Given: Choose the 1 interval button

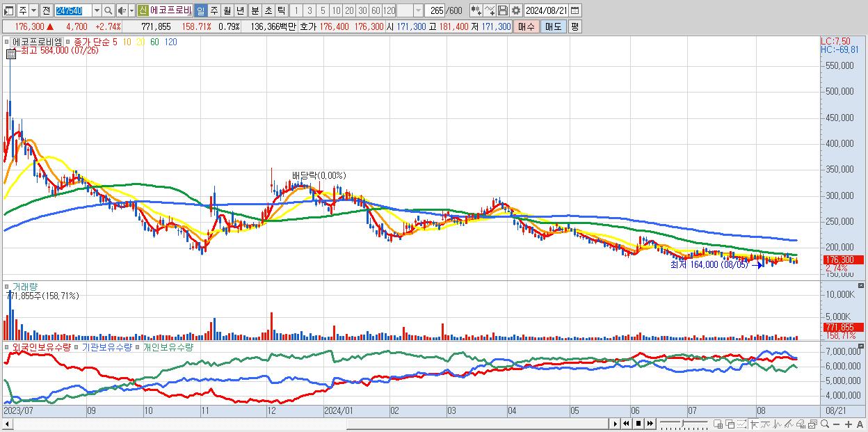Looking at the screenshot, I should coord(296,10).
